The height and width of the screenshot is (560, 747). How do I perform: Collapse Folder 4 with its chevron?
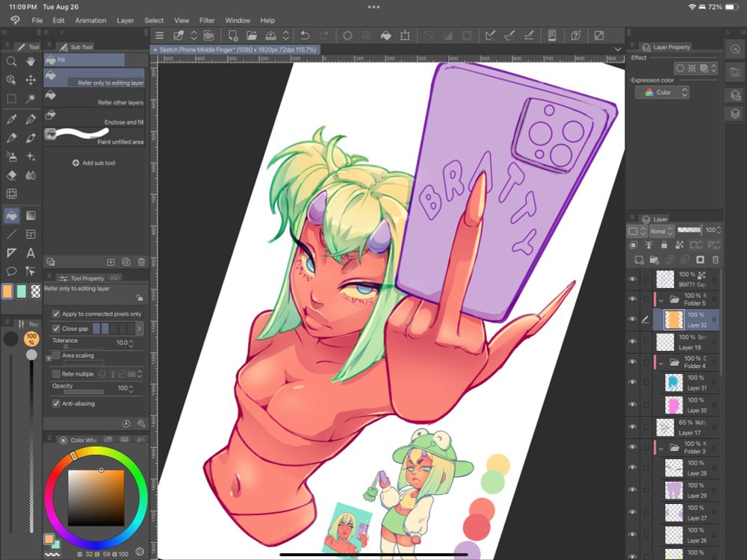[661, 363]
